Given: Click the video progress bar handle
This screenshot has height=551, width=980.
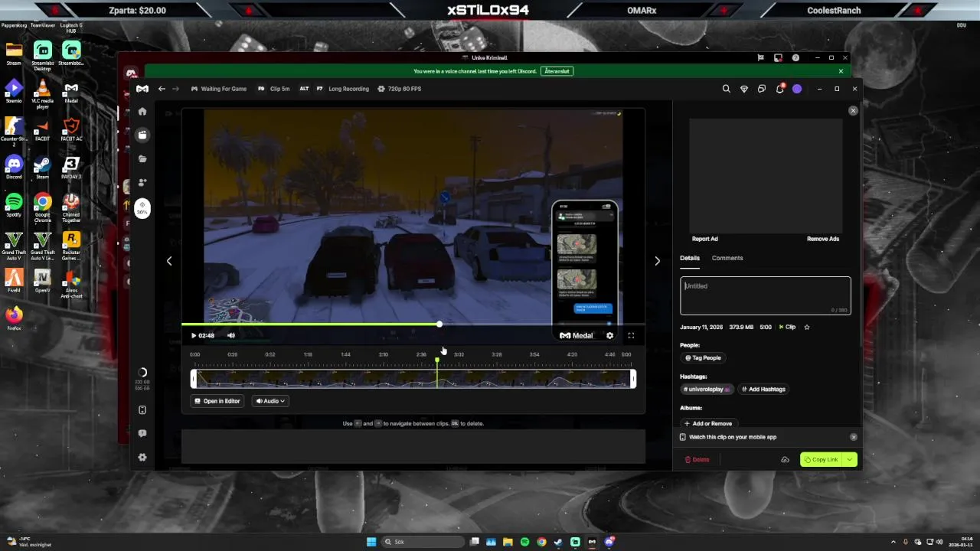Looking at the screenshot, I should click(x=439, y=324).
